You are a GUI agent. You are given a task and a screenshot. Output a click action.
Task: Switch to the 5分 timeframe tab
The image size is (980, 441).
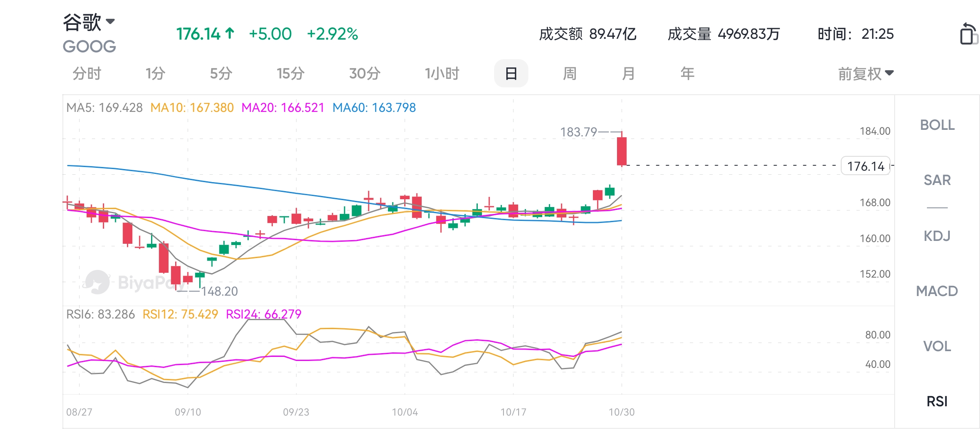[x=221, y=73]
